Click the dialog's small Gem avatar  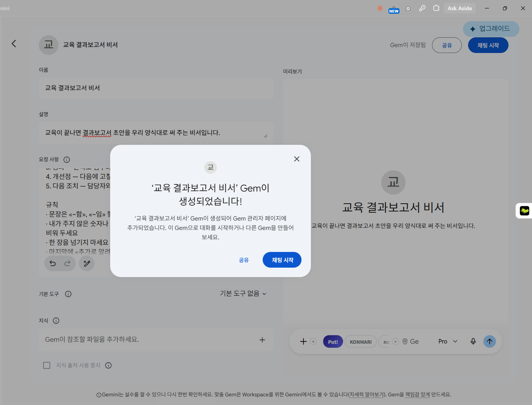tap(211, 168)
